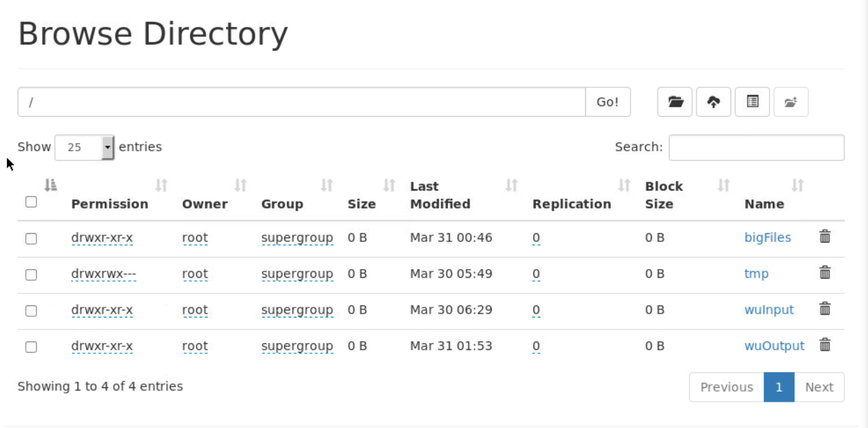Click the Next pagination button
This screenshot has height=428, width=868.
click(x=819, y=387)
